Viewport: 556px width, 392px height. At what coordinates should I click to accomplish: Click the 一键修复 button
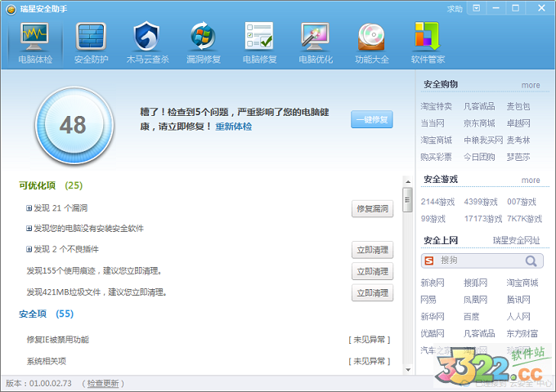pos(371,120)
